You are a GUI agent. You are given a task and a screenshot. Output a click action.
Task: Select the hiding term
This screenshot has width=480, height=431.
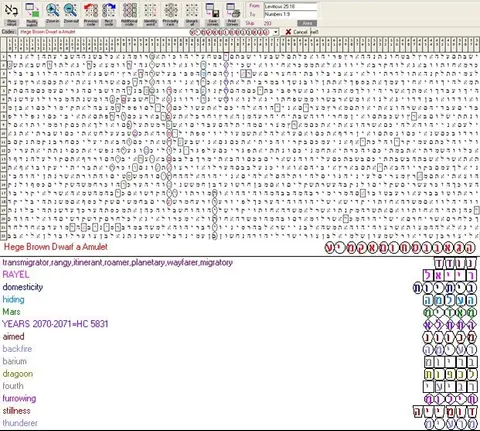[13, 299]
